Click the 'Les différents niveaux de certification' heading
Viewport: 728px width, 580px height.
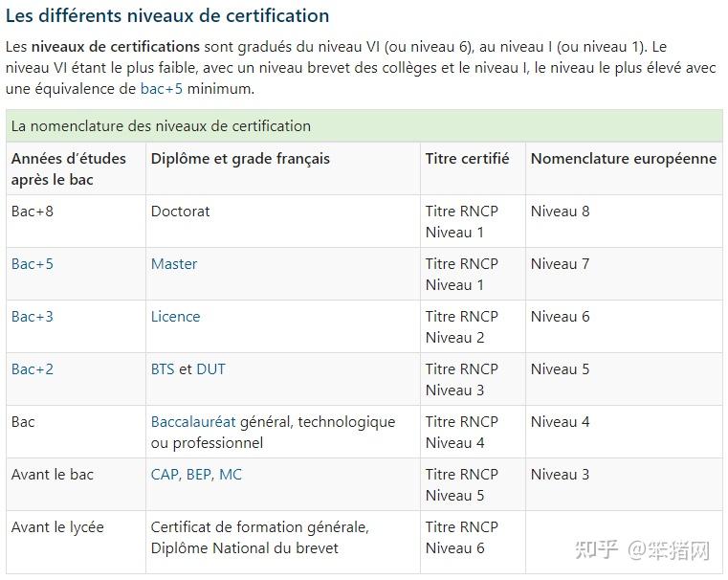click(167, 16)
